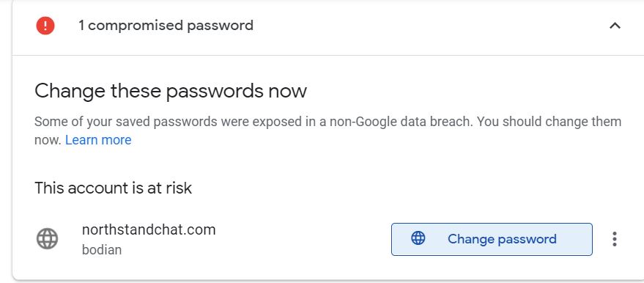Click the word "risk" in the subheading
The height and width of the screenshot is (283, 644).
pos(178,188)
